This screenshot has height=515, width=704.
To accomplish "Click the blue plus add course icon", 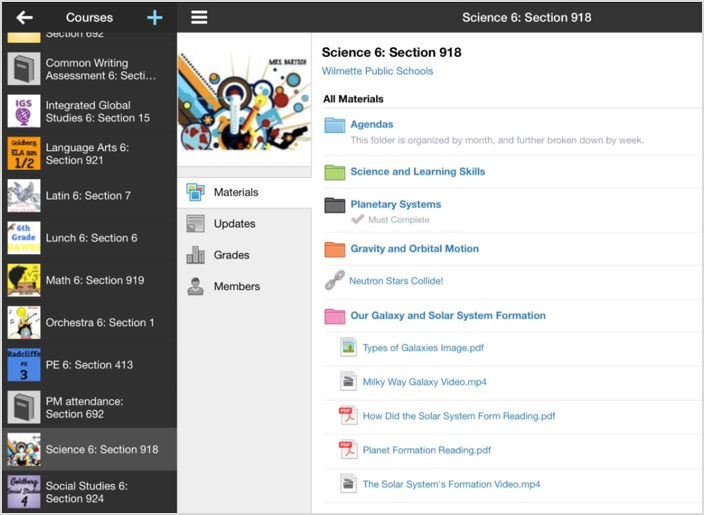I will (154, 17).
